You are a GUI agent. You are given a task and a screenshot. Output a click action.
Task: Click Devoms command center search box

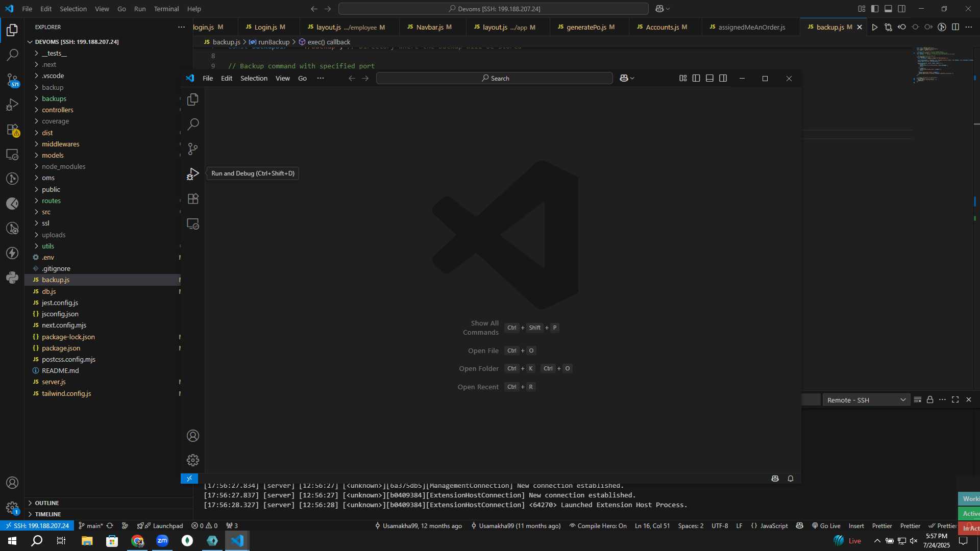[x=494, y=9]
